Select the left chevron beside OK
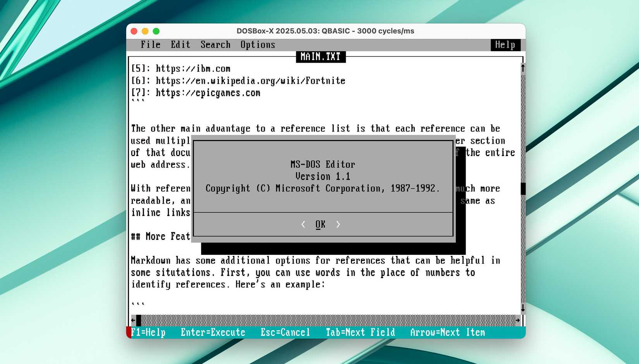The image size is (639, 364). (303, 224)
